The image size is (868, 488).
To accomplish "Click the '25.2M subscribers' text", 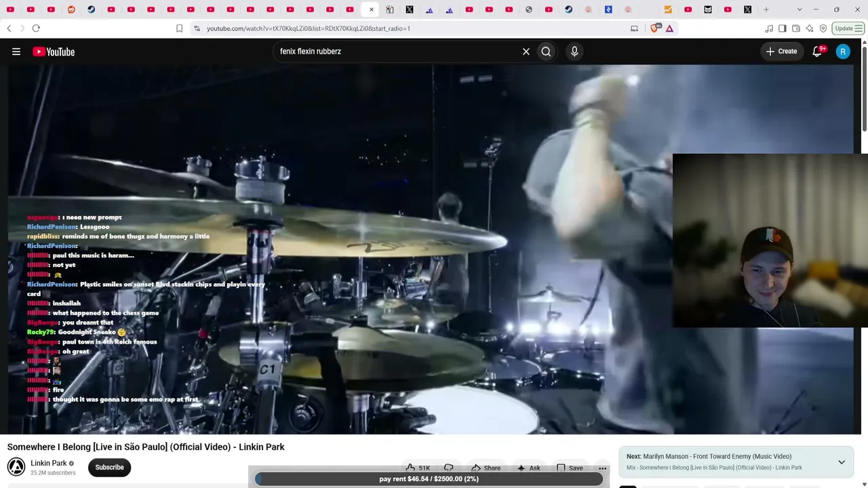I will point(53,473).
